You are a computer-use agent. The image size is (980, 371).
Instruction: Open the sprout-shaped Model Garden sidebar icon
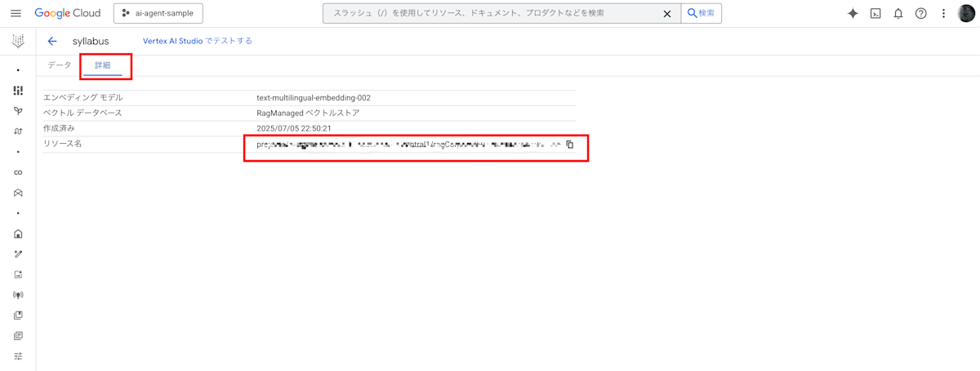tap(18, 111)
